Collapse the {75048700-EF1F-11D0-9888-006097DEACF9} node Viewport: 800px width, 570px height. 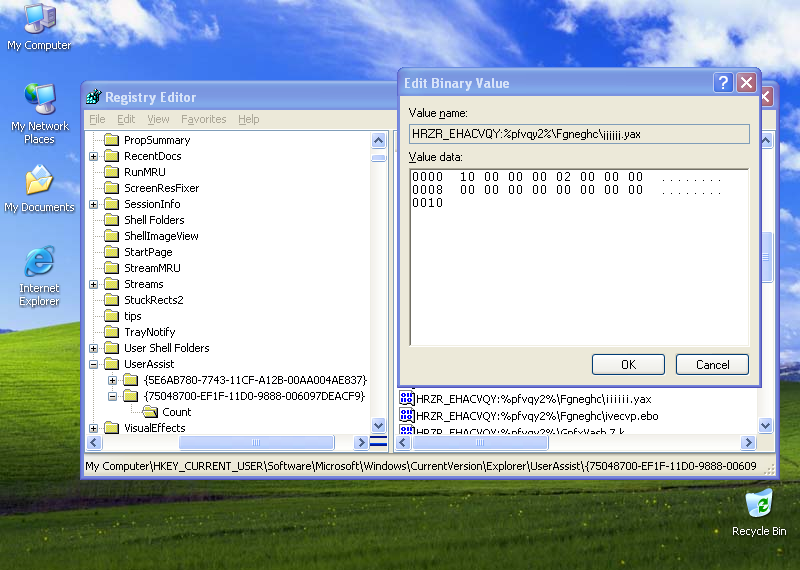(x=113, y=396)
